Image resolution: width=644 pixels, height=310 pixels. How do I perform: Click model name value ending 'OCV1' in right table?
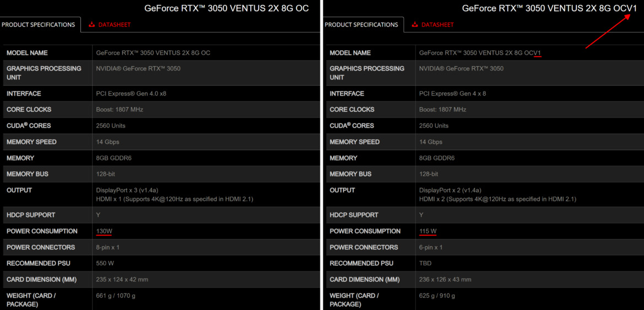click(480, 53)
